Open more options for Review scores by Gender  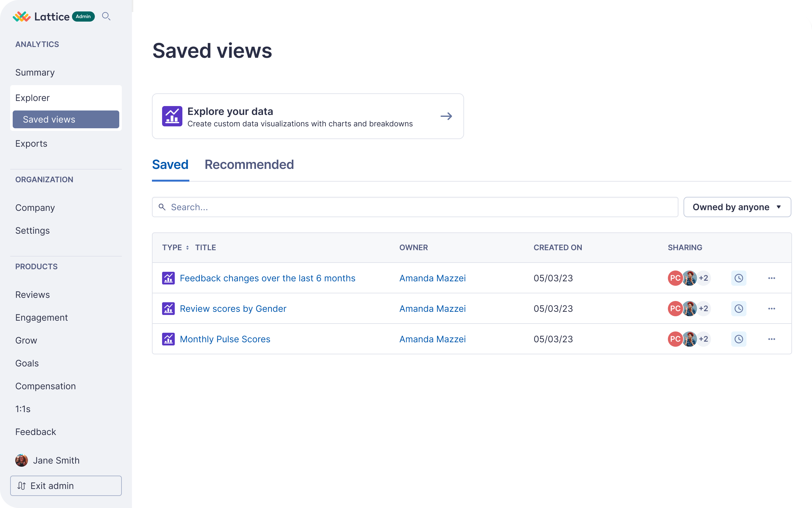(771, 308)
